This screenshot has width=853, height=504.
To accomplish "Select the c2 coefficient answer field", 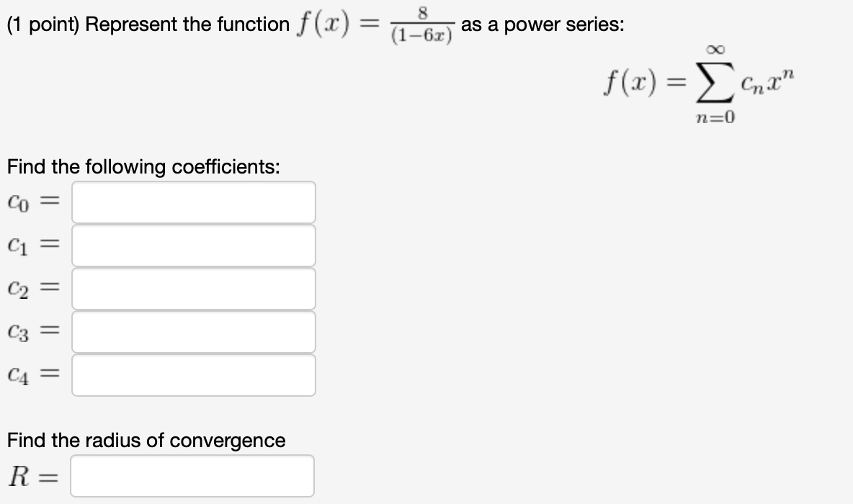I will 194,289.
